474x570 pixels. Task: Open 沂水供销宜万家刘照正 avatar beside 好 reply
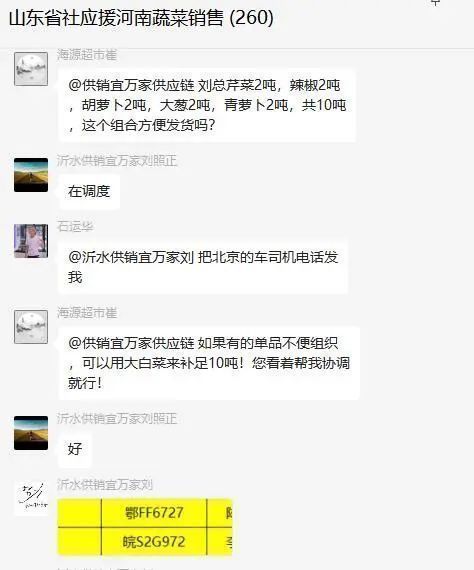click(x=31, y=433)
